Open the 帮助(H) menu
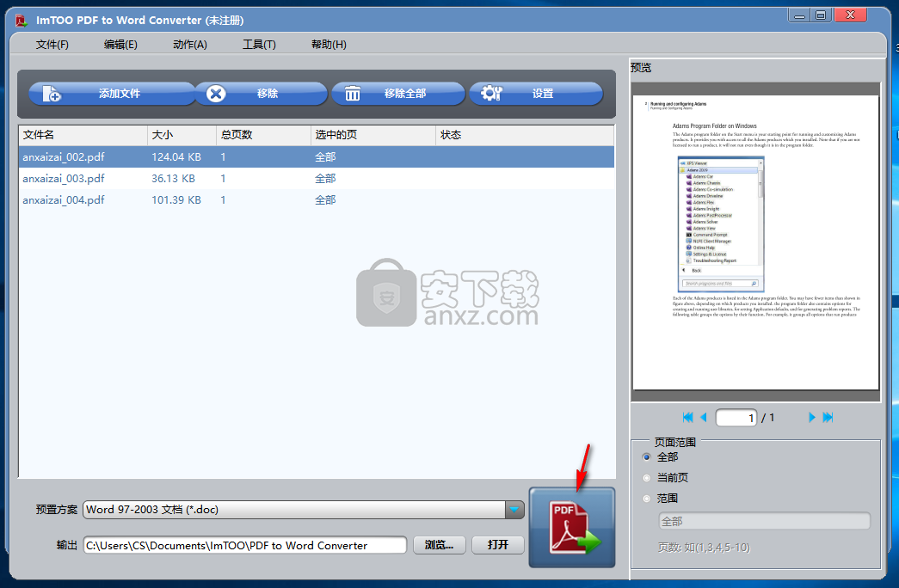Screen dimensions: 899x588 [329, 45]
